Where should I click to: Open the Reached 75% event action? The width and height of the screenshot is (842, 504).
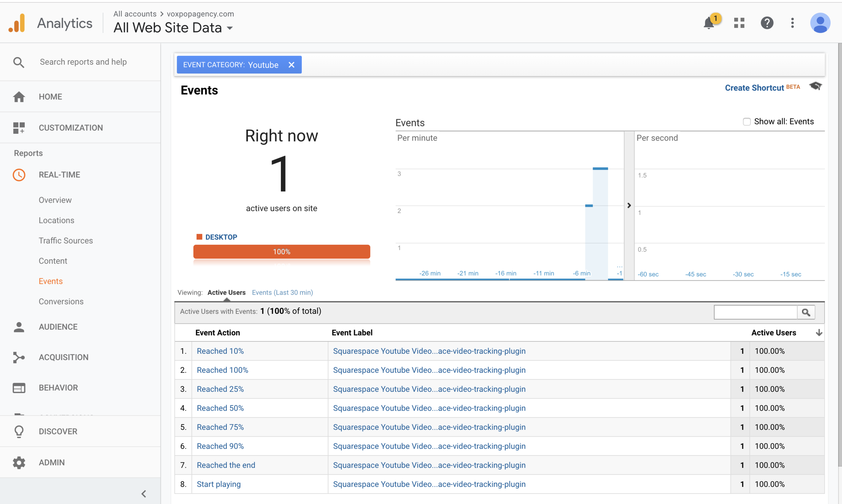coord(220,427)
